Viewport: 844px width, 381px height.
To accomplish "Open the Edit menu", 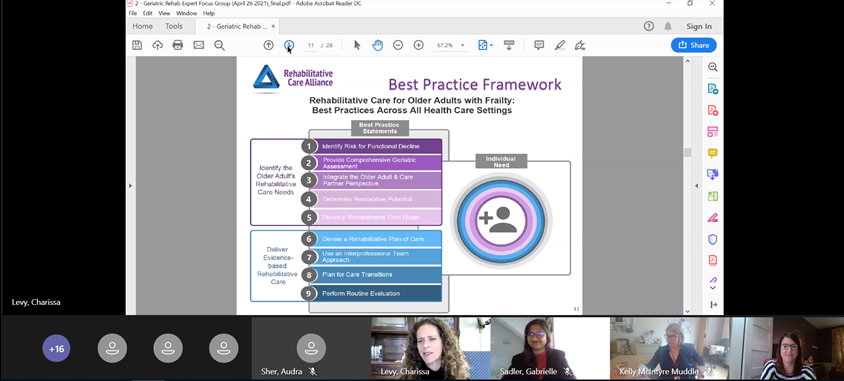I will click(x=147, y=13).
